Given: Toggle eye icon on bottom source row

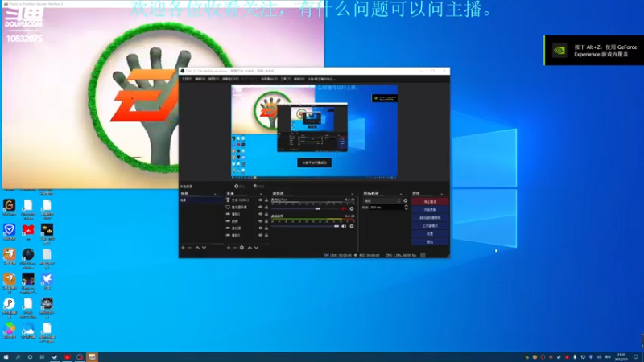Looking at the screenshot, I should [x=260, y=235].
